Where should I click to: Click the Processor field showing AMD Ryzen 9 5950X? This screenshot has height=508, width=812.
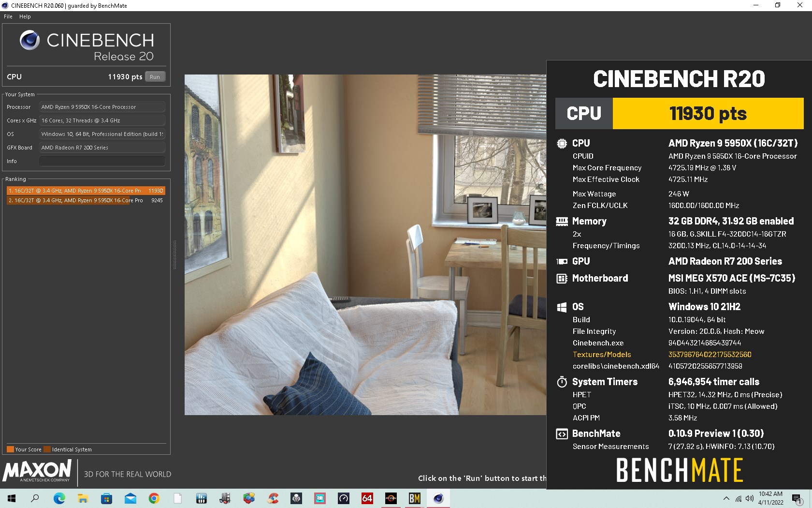click(102, 107)
